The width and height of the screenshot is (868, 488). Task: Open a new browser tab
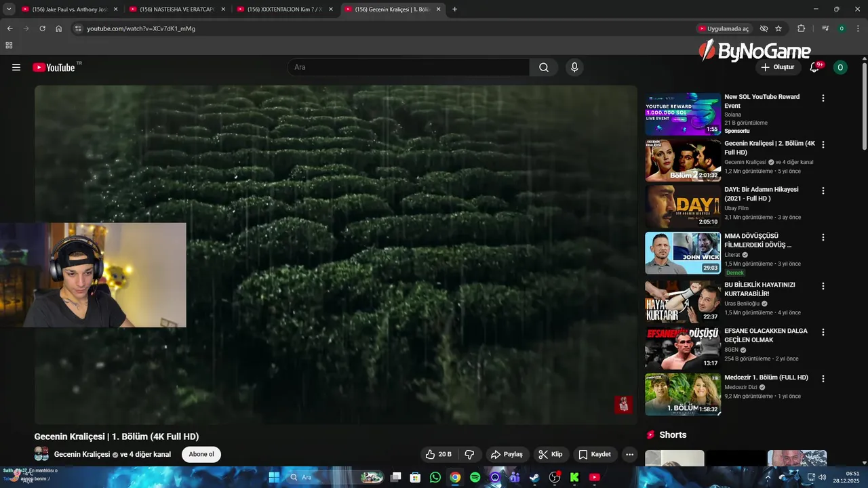[454, 9]
